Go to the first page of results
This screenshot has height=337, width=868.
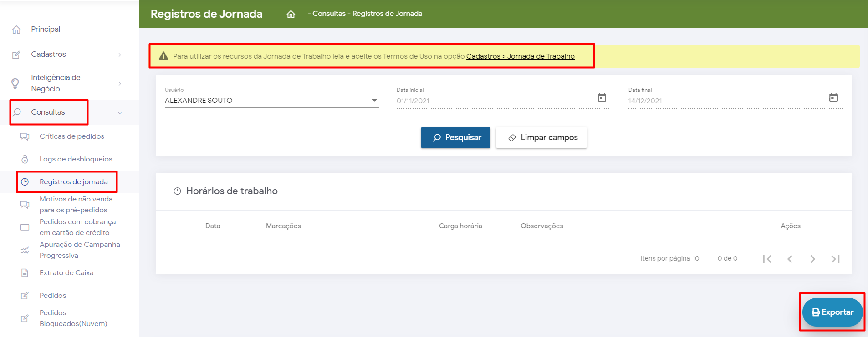coord(767,259)
